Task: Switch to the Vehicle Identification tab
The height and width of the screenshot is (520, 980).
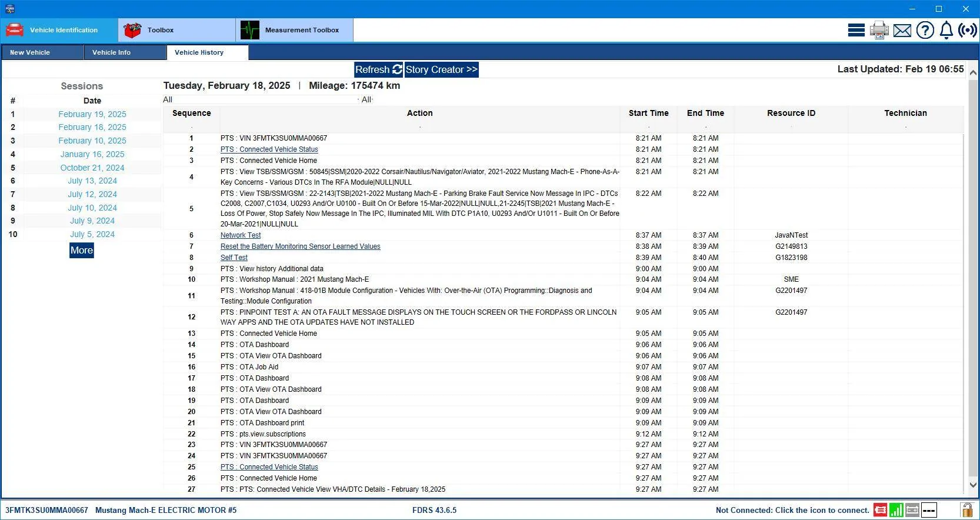Action: (x=59, y=30)
